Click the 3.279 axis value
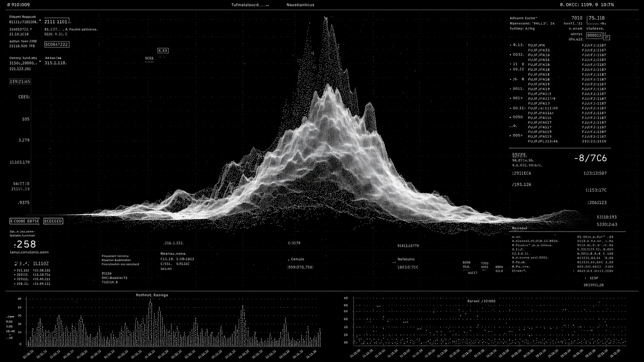This screenshot has width=644, height=362. click(x=24, y=140)
